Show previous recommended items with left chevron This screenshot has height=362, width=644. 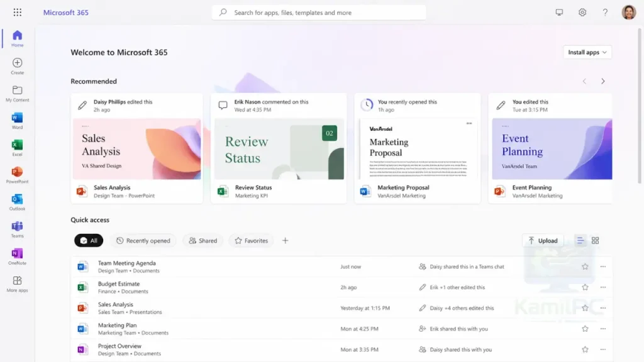point(584,81)
